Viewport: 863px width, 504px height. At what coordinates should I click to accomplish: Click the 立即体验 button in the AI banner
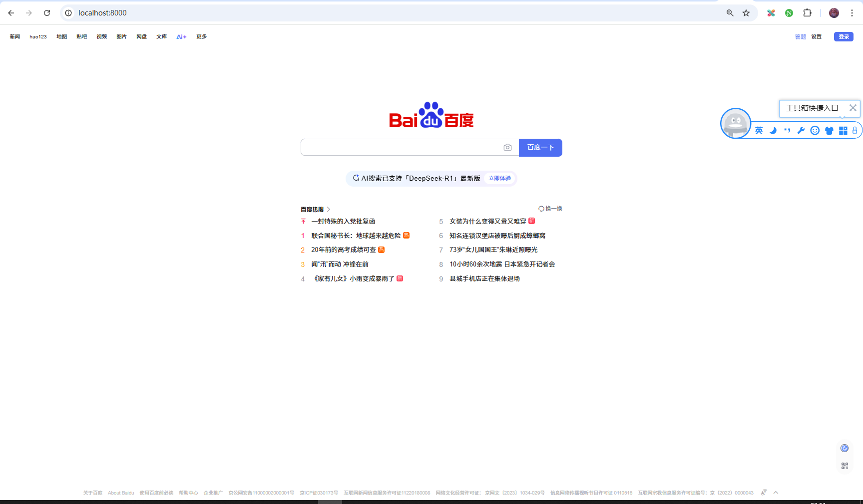pos(499,178)
